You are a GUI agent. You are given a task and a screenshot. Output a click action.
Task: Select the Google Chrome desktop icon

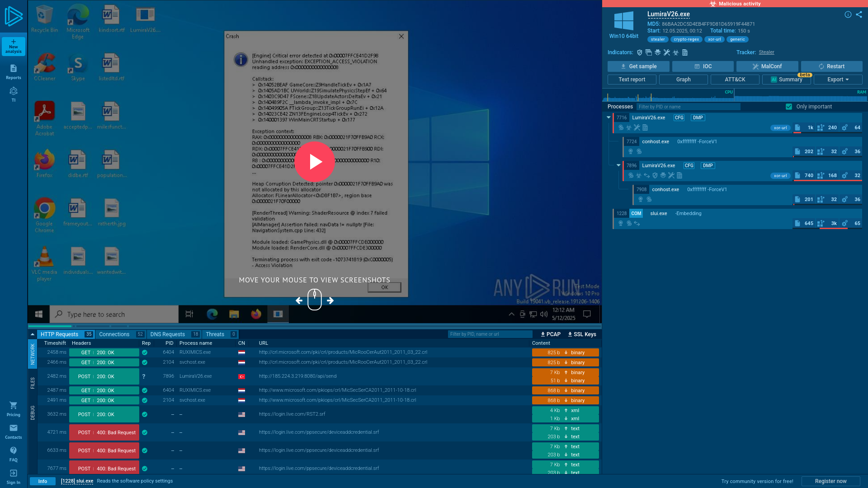coord(44,216)
